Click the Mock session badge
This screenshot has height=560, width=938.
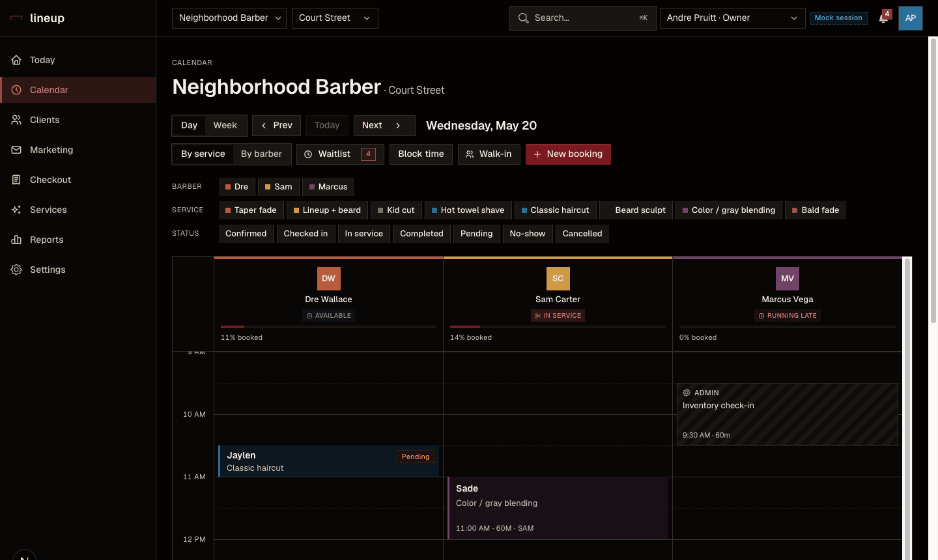click(838, 18)
